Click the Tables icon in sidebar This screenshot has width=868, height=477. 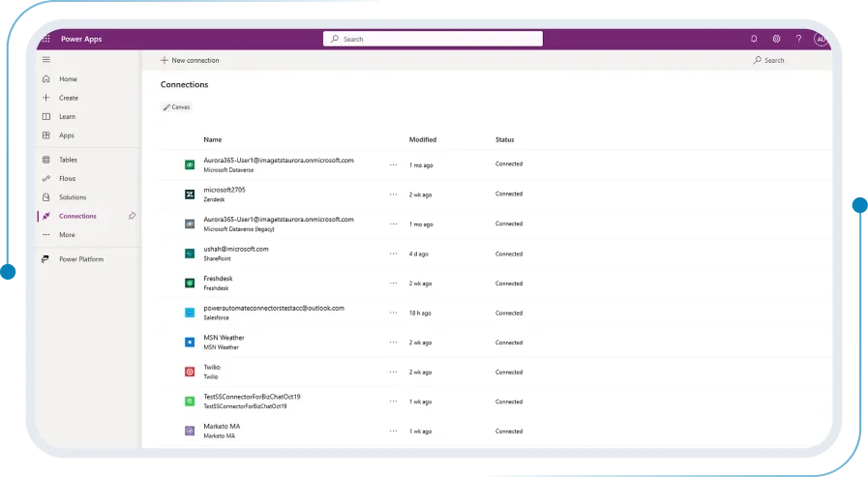pyautogui.click(x=46, y=160)
